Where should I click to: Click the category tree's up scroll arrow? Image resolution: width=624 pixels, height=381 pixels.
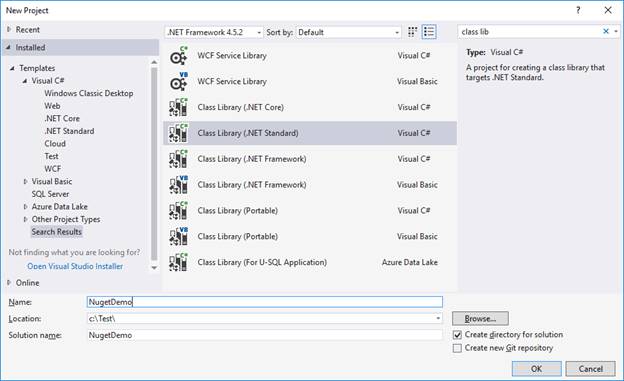pos(154,62)
